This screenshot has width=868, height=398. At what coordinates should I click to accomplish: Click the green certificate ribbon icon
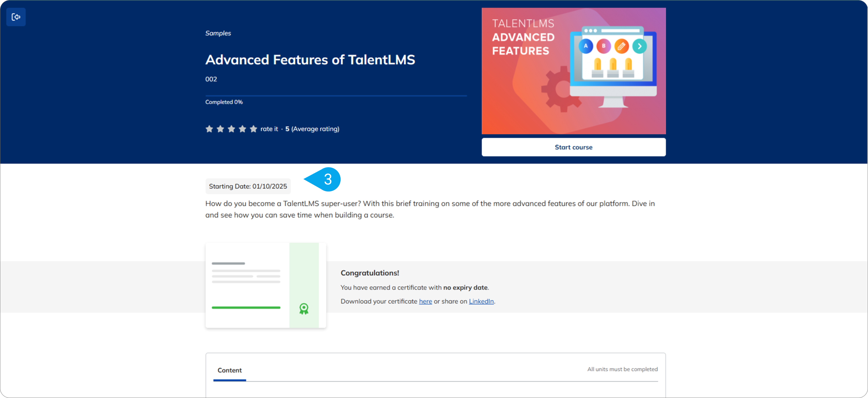tap(304, 308)
